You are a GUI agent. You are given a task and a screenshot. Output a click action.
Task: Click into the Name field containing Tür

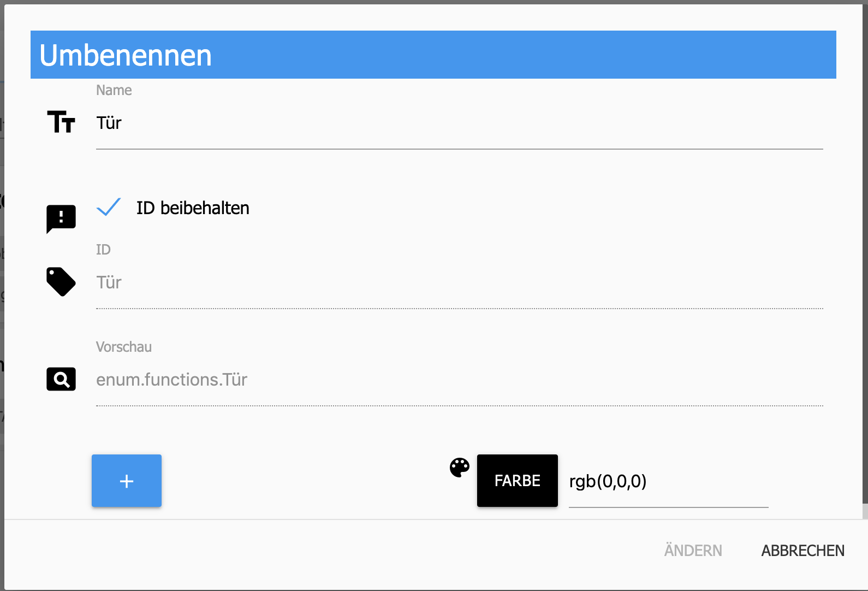click(x=460, y=123)
